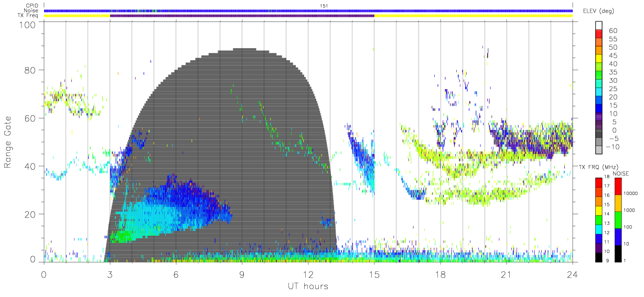Click the yellow 40-45 degree ELEV colorbar segment
Image resolution: width=644 pixels, height=297 pixels.
point(599,59)
